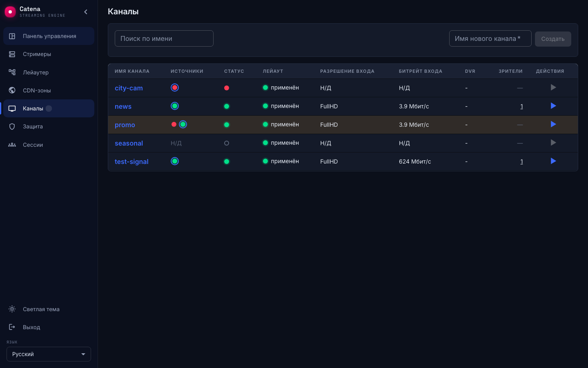The width and height of the screenshot is (588, 368).
Task: Click the Поиск по имени field
Action: point(164,38)
